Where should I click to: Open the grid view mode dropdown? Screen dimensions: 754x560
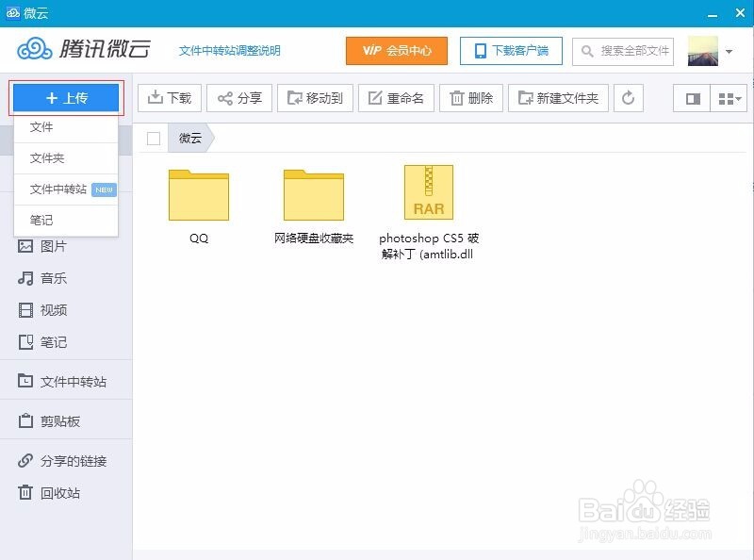click(x=729, y=99)
